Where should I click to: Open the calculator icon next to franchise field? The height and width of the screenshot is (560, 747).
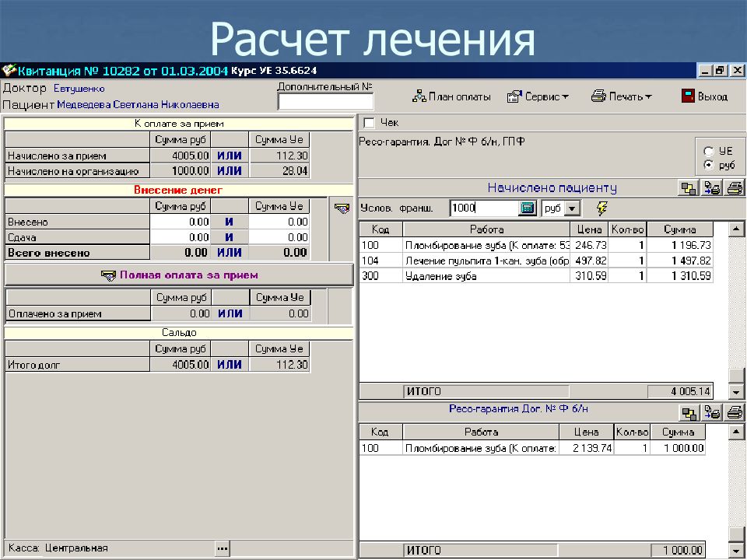pos(528,208)
